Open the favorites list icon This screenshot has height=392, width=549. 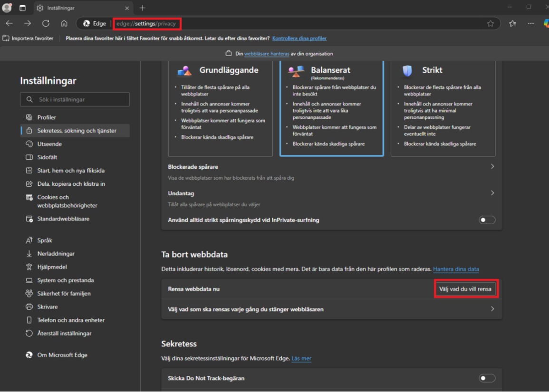pos(512,23)
